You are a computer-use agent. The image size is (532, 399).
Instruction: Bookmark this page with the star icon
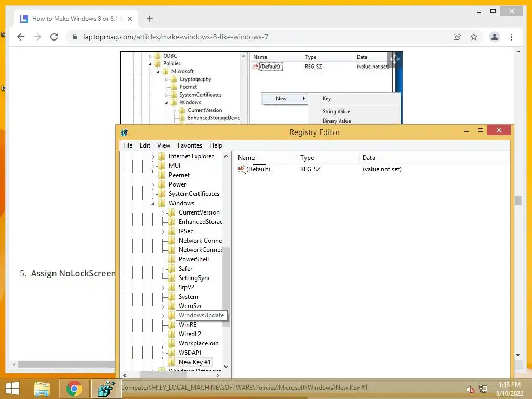474,37
